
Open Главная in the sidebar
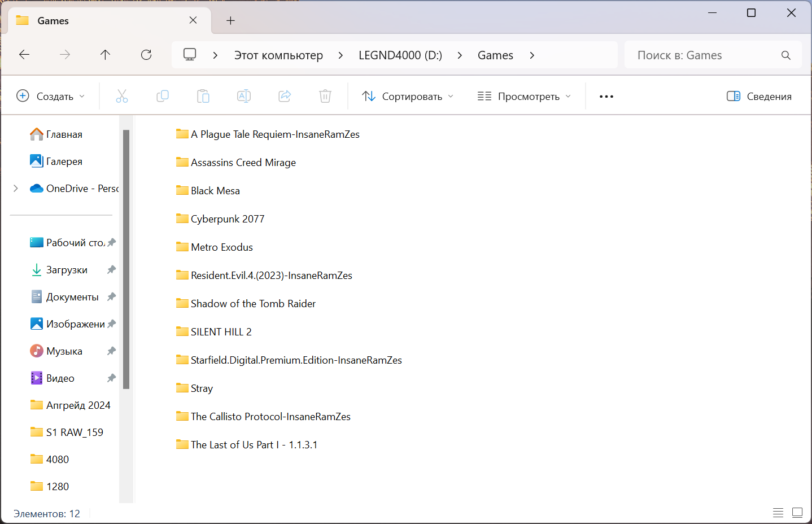pos(56,134)
